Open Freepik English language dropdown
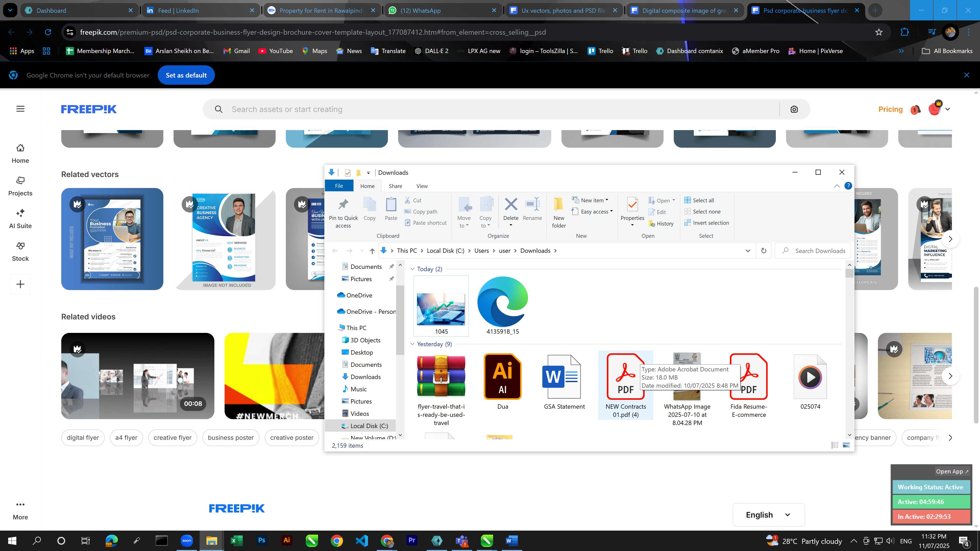The width and height of the screenshot is (980, 551). pyautogui.click(x=768, y=515)
